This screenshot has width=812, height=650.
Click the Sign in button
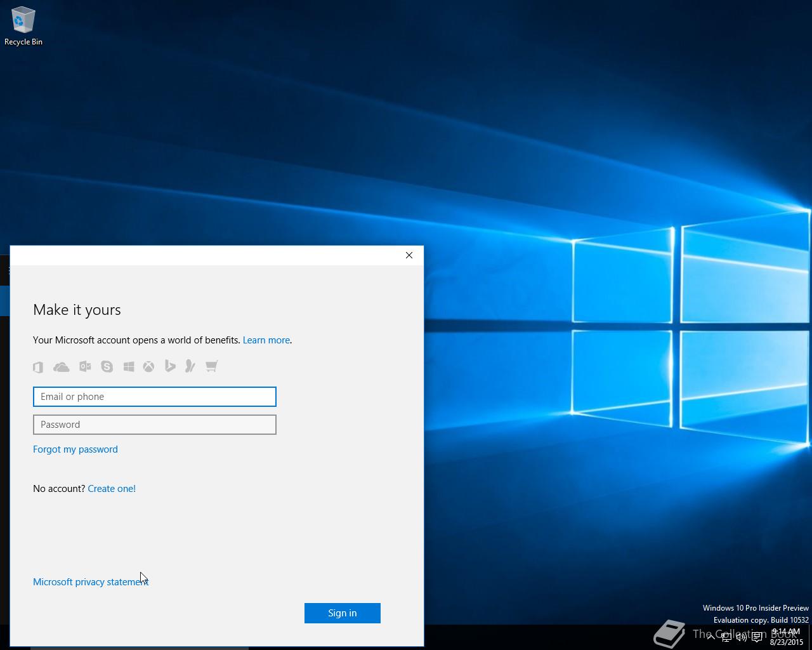coord(343,613)
